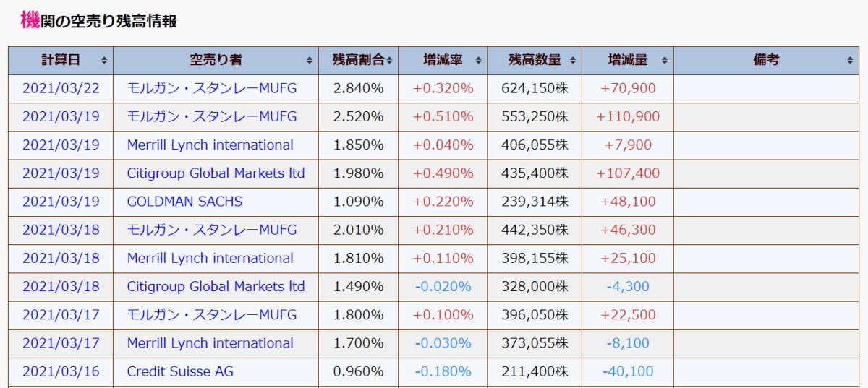Screen dimensions: 868x388
Task: Select the 0.960% balance ratio cell
Action: (x=358, y=371)
